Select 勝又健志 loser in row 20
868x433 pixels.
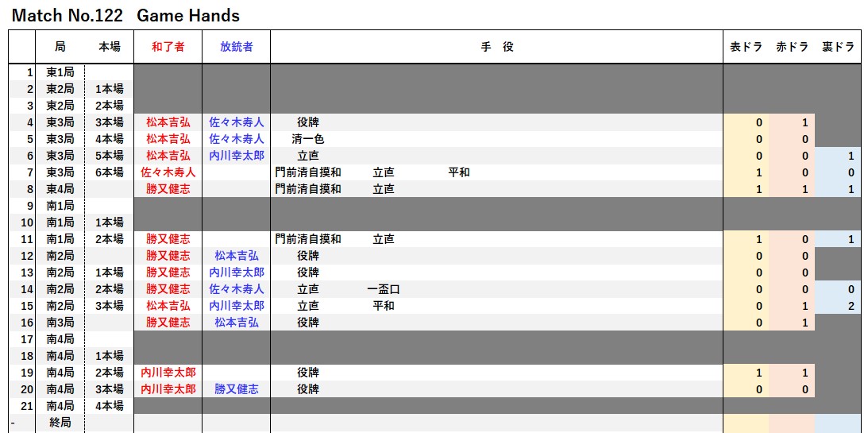point(237,389)
